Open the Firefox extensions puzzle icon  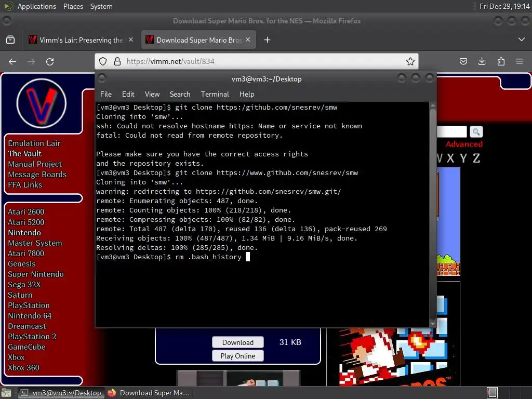501,61
